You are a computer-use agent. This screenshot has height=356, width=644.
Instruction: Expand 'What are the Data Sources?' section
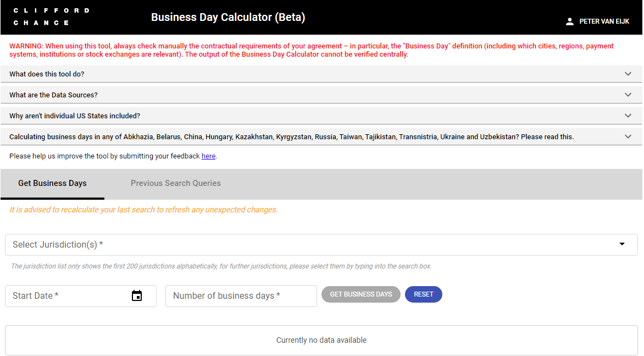(321, 95)
